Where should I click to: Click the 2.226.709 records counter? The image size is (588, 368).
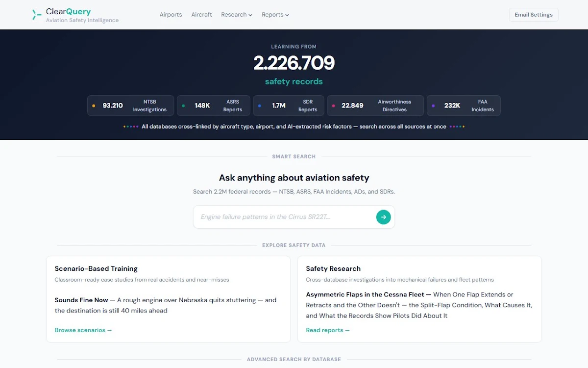coord(294,63)
